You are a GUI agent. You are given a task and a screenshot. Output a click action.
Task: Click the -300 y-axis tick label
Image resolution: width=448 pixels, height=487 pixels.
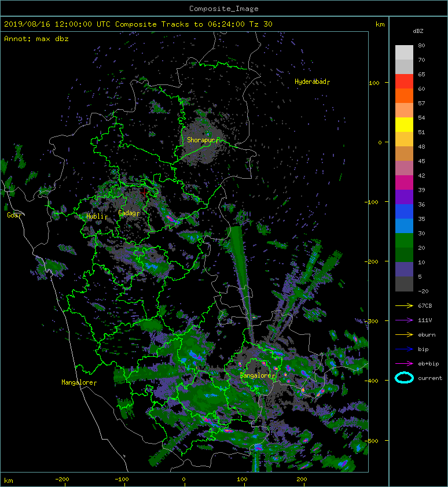pyautogui.click(x=372, y=321)
